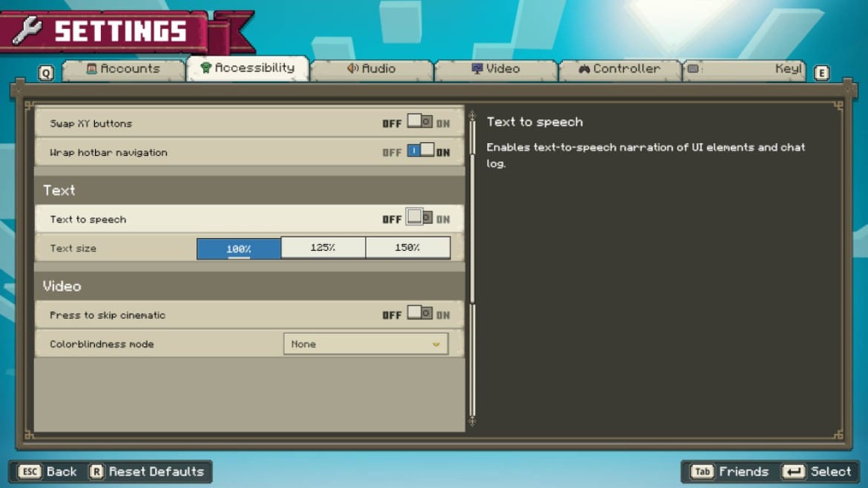
Task: Click the E key icon right of the tabs
Action: (x=821, y=73)
